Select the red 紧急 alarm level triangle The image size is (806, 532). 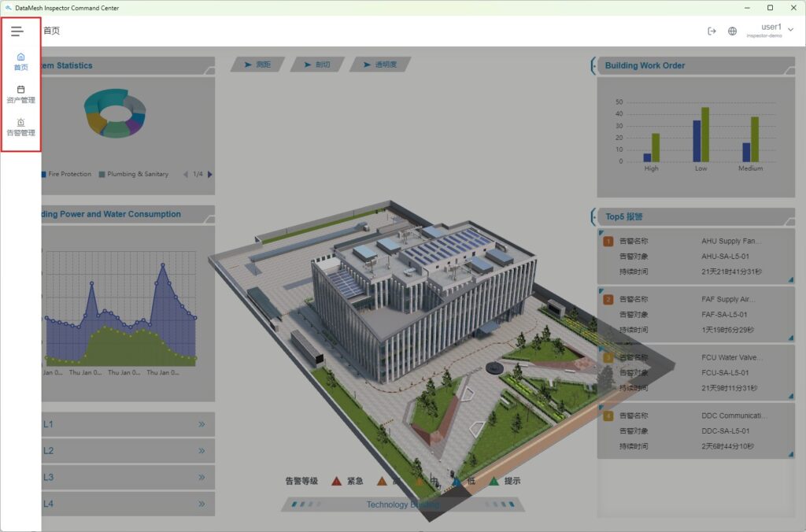click(336, 481)
